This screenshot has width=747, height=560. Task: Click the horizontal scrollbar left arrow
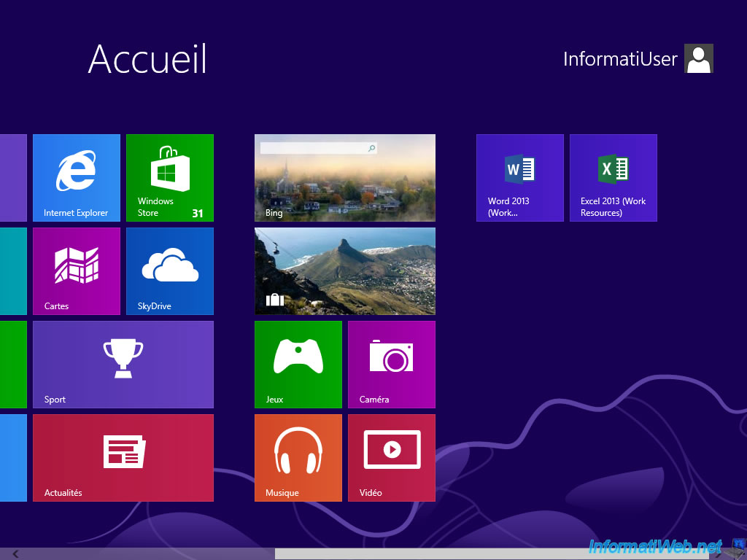click(x=15, y=554)
